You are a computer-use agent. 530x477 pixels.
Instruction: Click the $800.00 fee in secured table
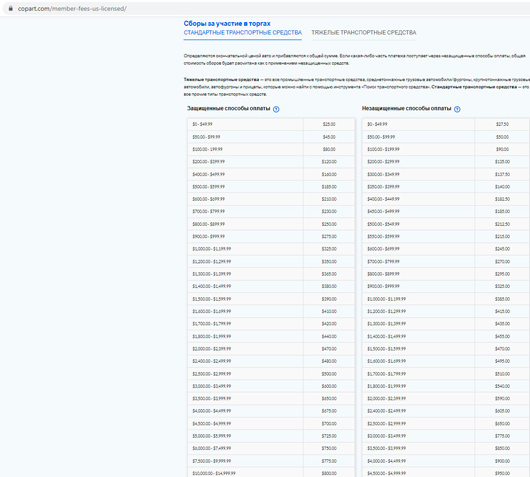coord(329,473)
